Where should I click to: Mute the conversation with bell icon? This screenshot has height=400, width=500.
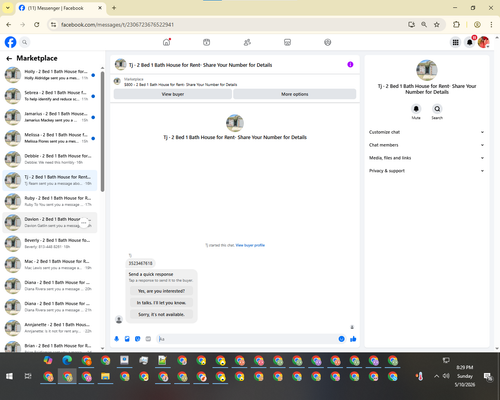click(416, 109)
